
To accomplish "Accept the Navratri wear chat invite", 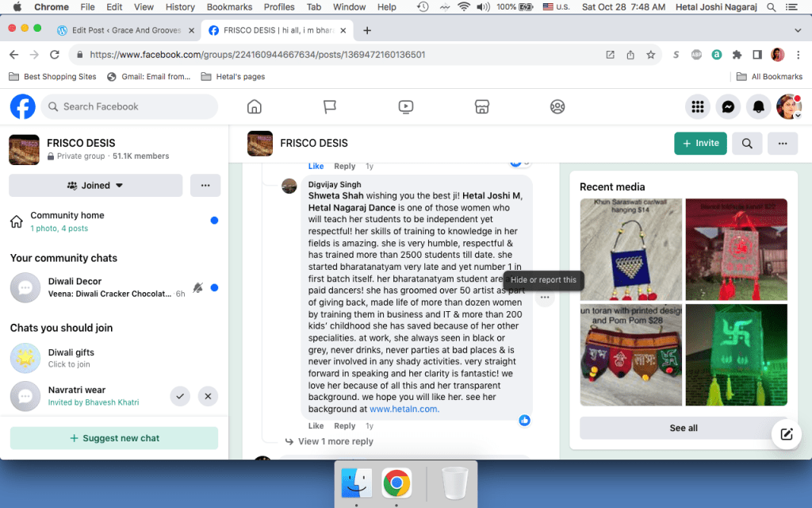I will click(x=180, y=395).
